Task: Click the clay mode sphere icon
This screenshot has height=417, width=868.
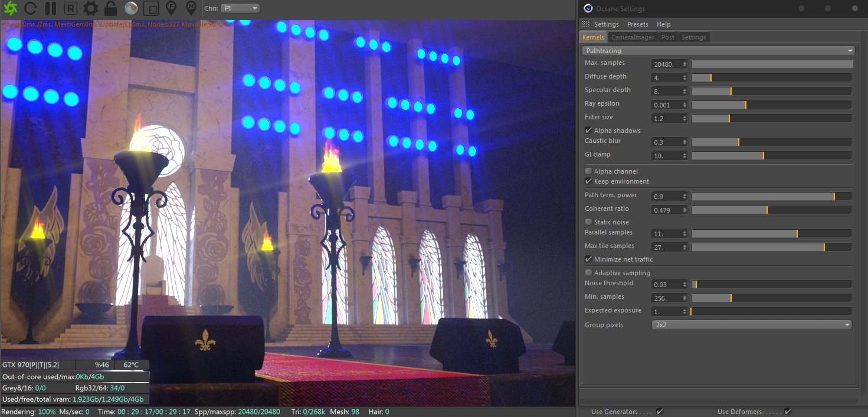Action: tap(131, 8)
